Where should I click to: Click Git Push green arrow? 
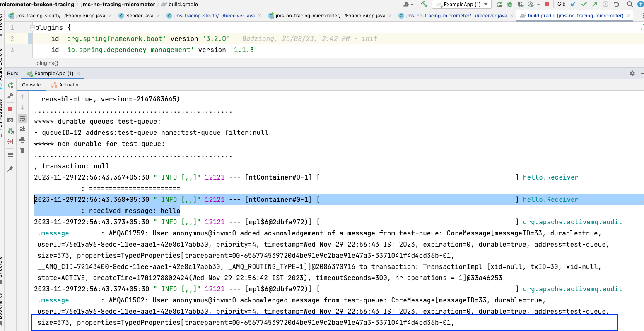coord(595,4)
